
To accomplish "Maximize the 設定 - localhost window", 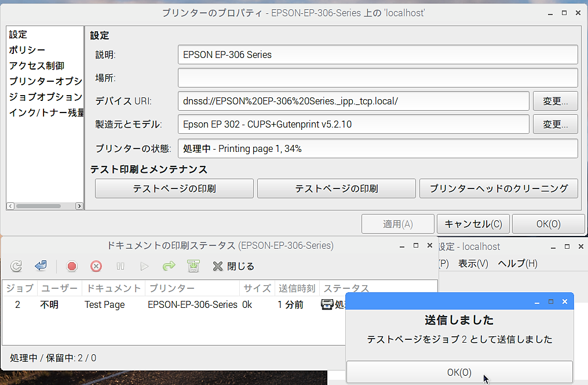I will click(567, 246).
